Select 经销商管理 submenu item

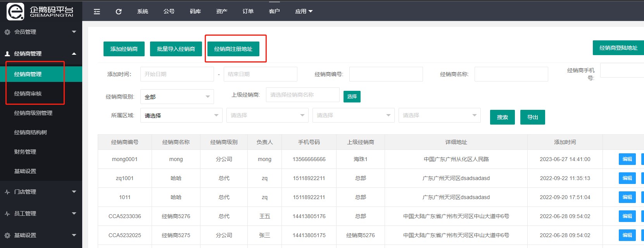pyautogui.click(x=41, y=74)
